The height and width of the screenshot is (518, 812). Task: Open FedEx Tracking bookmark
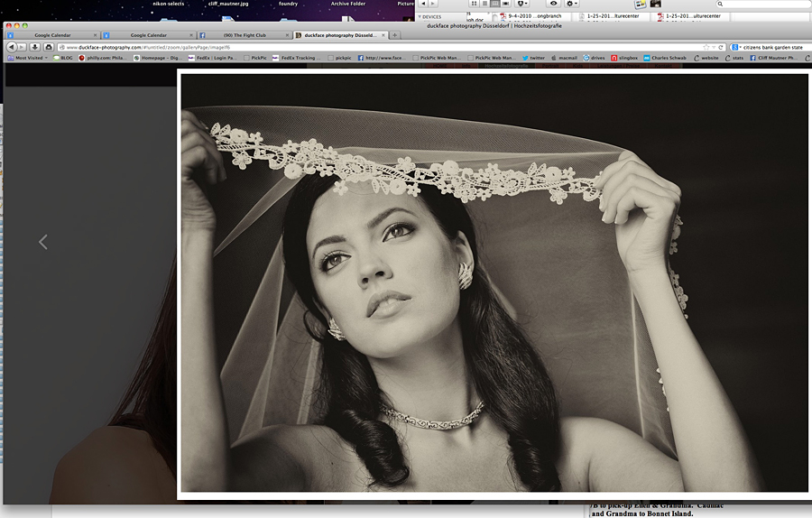[297, 58]
